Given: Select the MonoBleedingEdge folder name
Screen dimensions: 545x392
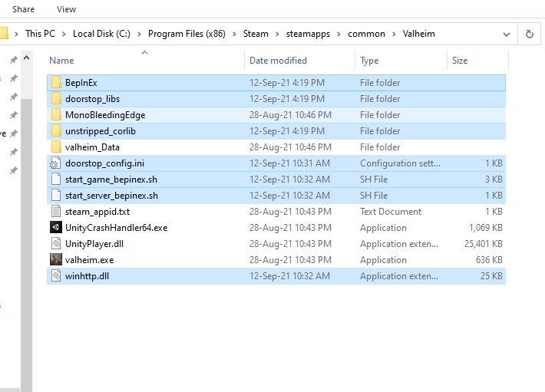Looking at the screenshot, I should pyautogui.click(x=105, y=115).
